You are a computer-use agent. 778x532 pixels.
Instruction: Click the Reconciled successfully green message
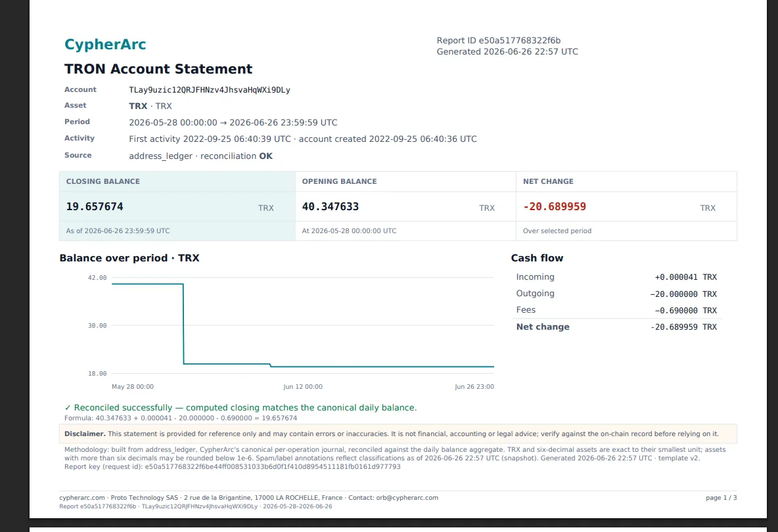pos(240,408)
